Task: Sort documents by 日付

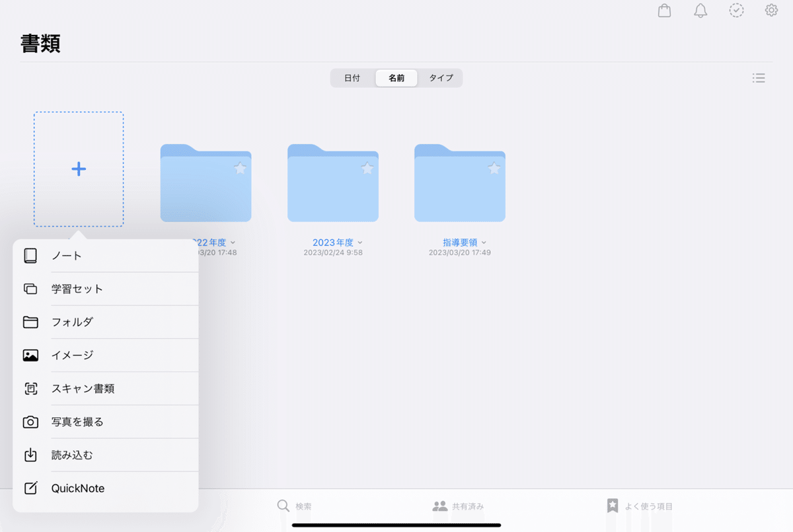Action: [352, 78]
